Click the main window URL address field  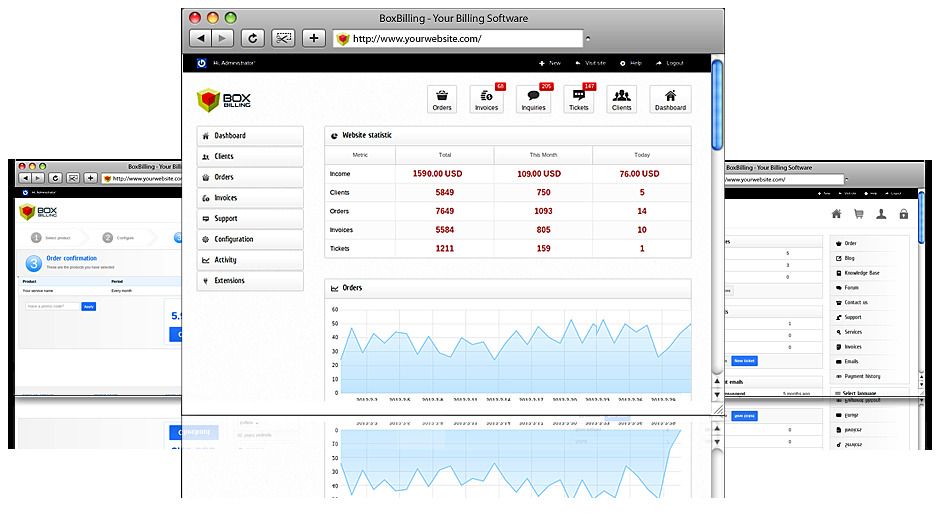click(458, 39)
